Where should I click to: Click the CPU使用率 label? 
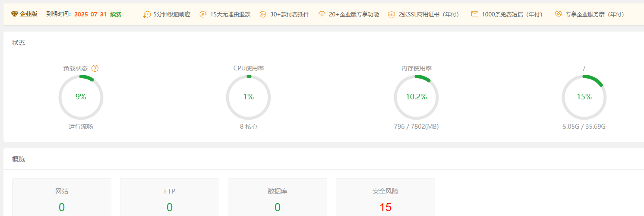pyautogui.click(x=249, y=68)
